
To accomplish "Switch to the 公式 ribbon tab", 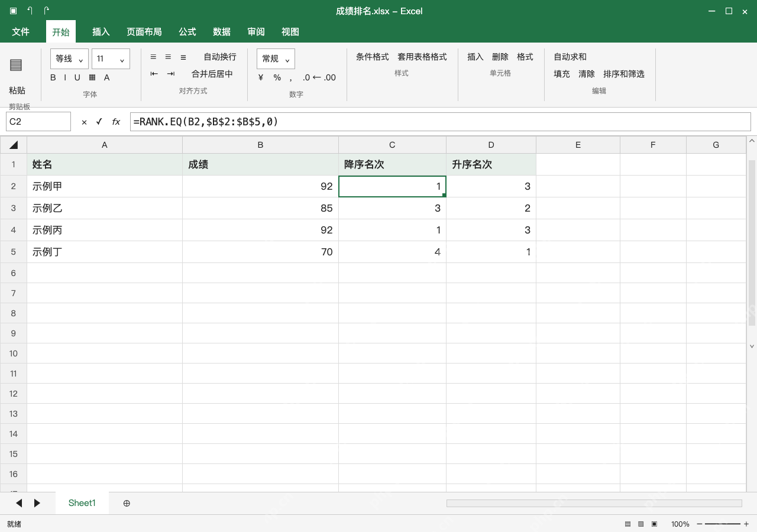I will point(187,32).
